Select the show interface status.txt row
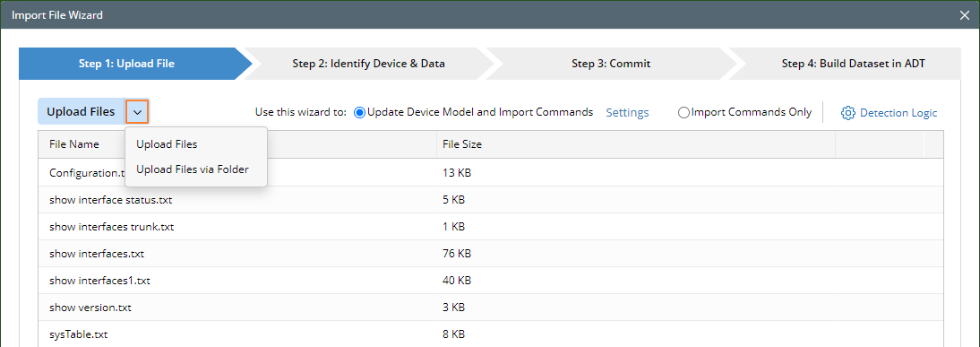Image resolution: width=980 pixels, height=347 pixels. (x=491, y=200)
